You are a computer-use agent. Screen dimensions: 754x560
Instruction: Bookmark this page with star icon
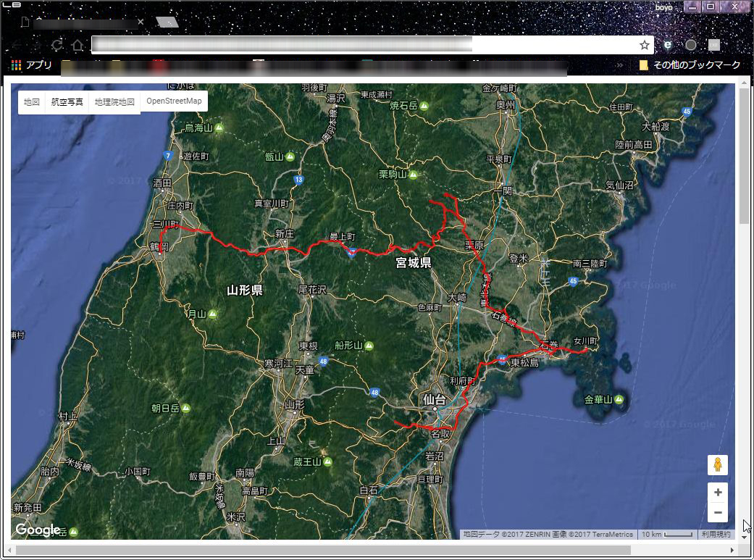pyautogui.click(x=645, y=45)
